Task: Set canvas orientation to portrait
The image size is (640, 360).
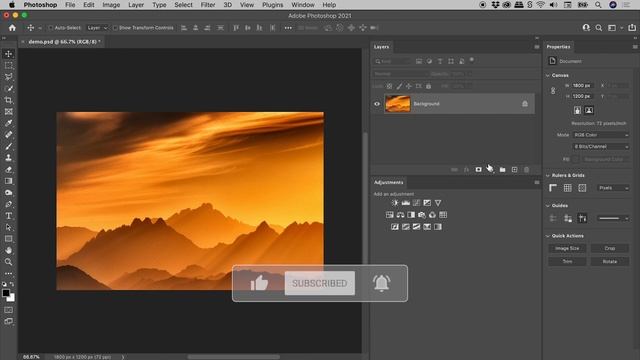Action: tap(577, 110)
